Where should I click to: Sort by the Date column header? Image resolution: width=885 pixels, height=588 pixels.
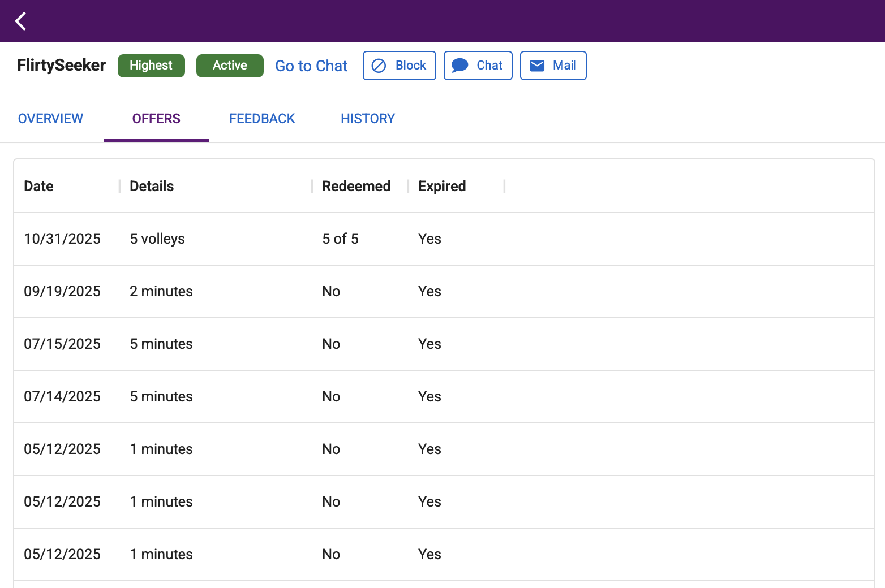[x=38, y=186]
